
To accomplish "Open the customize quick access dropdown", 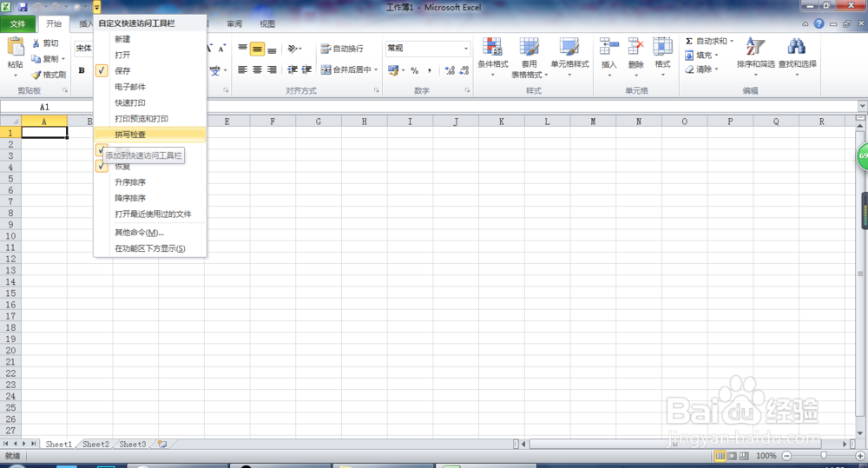I will click(x=97, y=7).
